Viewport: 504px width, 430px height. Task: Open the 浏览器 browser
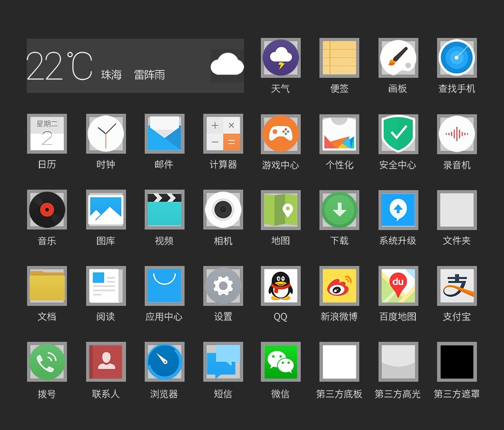coord(164,362)
